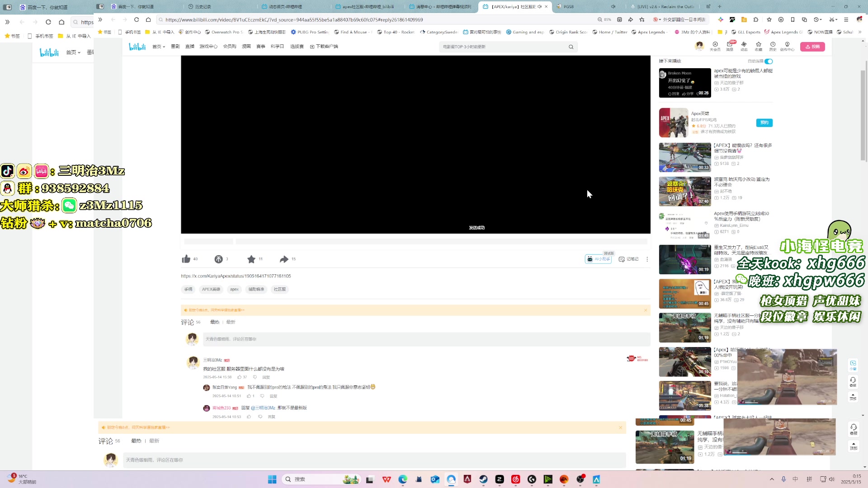The image size is (868, 488).
Task: Open the Outlook icon in the taskbar
Action: tap(435, 479)
